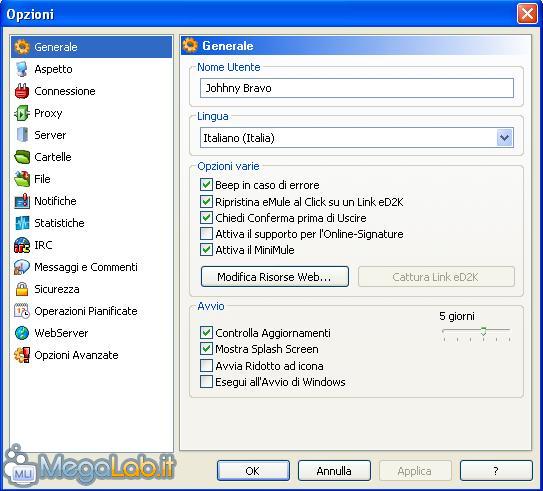Disable Beep in caso di errore

[x=206, y=185]
